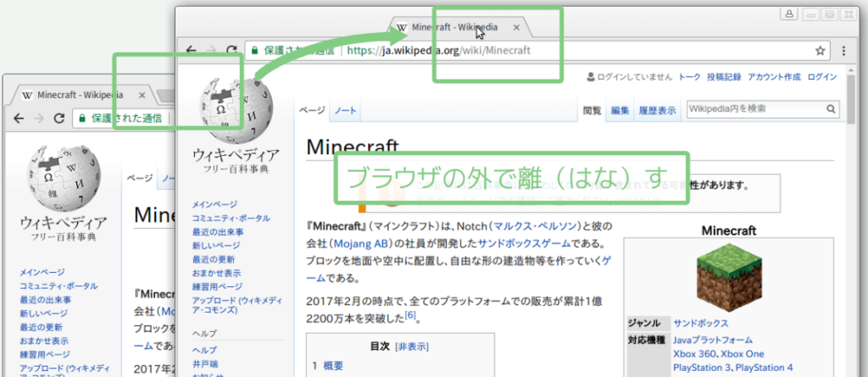Image resolution: width=868 pixels, height=377 pixels.
Task: Click the マルクス・ペルソン link
Action: pyautogui.click(x=535, y=227)
